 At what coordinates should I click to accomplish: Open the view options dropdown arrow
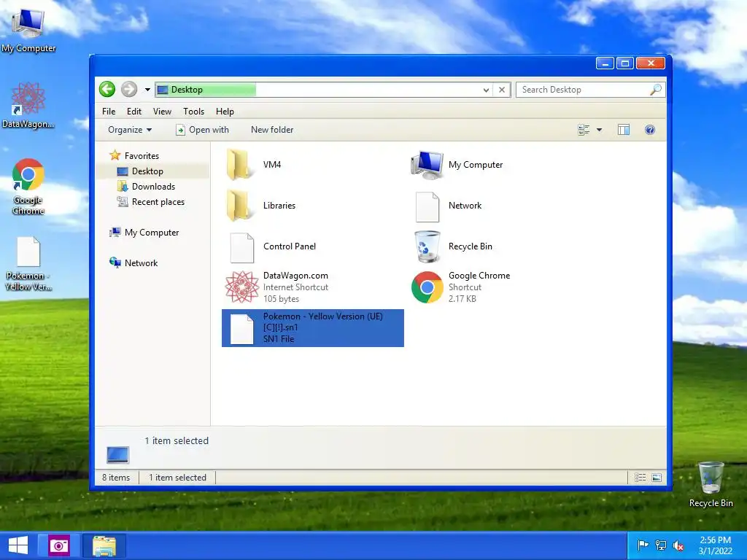coord(600,130)
